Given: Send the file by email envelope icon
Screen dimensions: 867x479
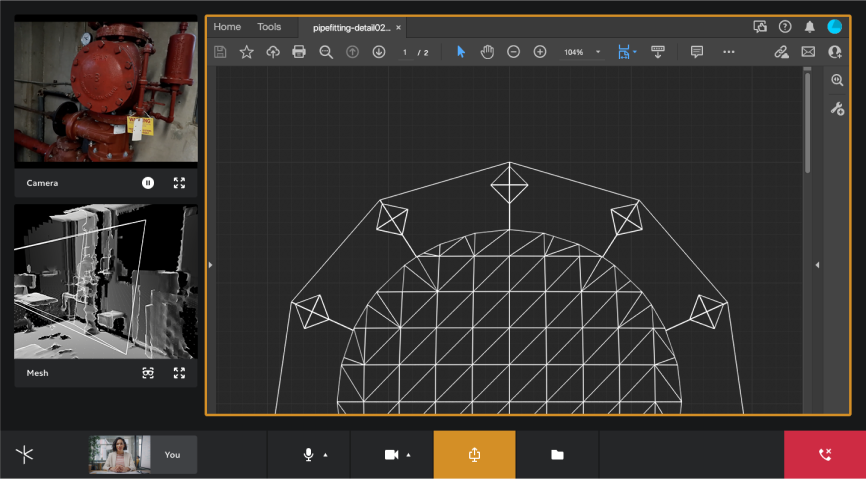Looking at the screenshot, I should pyautogui.click(x=808, y=52).
